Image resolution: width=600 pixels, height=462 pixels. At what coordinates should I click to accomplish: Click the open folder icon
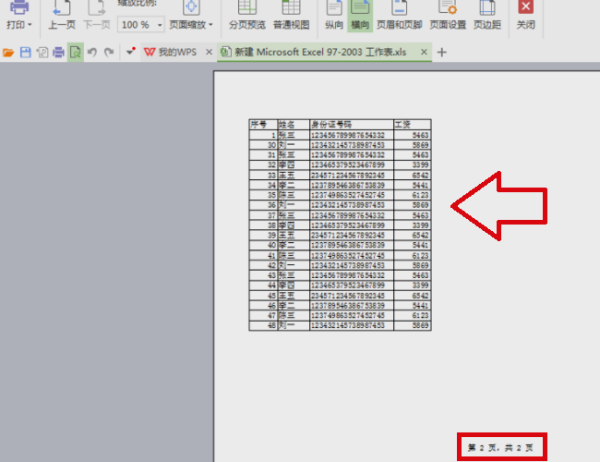(x=9, y=51)
